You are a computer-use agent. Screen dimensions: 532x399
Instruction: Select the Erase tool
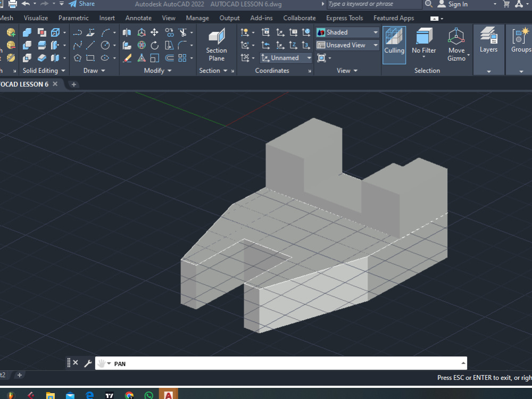(x=127, y=58)
